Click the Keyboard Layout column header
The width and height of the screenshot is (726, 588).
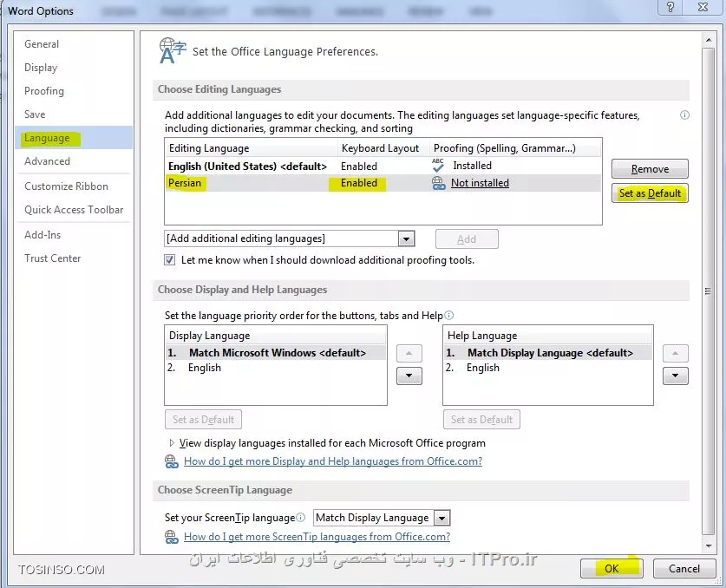(x=384, y=148)
